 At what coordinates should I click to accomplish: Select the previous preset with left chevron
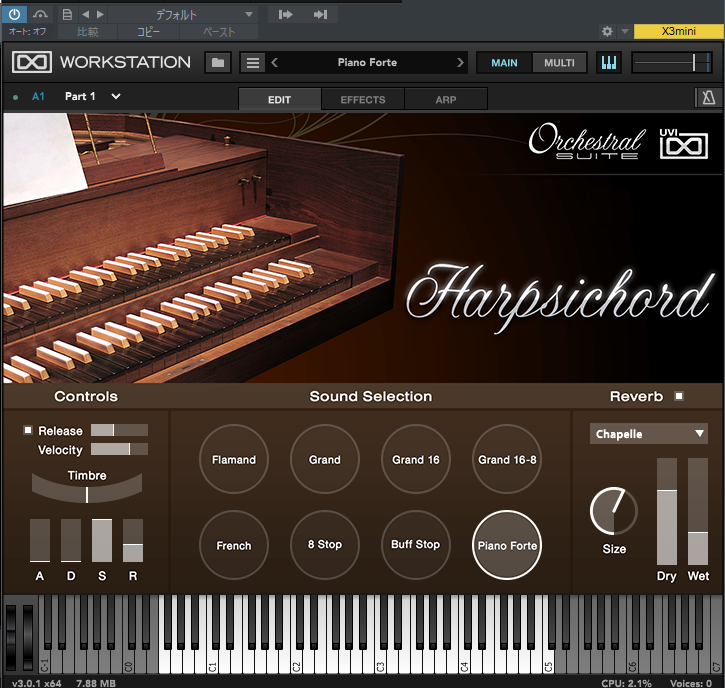[x=275, y=62]
